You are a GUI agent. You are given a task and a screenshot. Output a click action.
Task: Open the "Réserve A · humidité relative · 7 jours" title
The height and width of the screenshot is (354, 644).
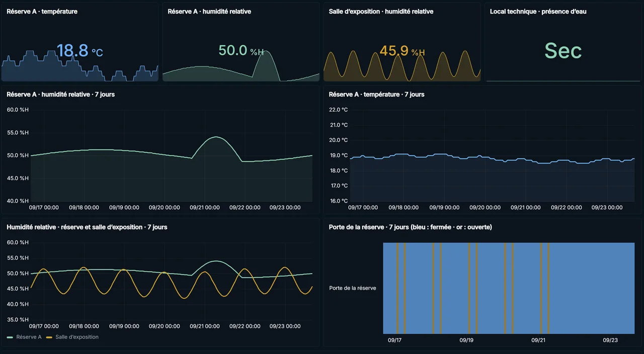point(60,94)
